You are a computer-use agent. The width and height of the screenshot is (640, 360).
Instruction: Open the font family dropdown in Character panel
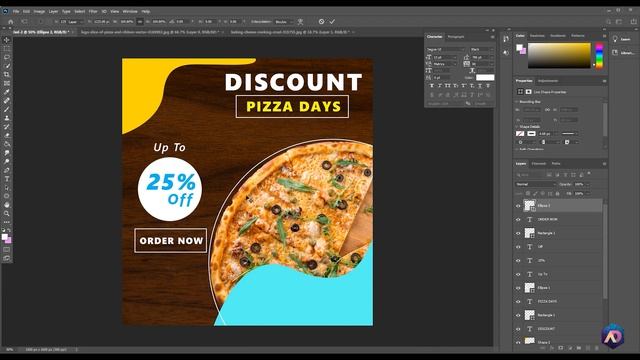tap(446, 49)
